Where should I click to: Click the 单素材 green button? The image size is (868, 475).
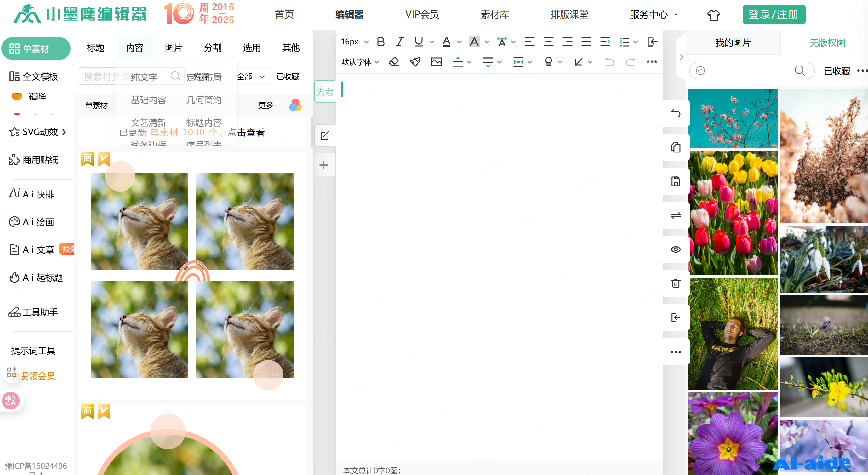[36, 49]
